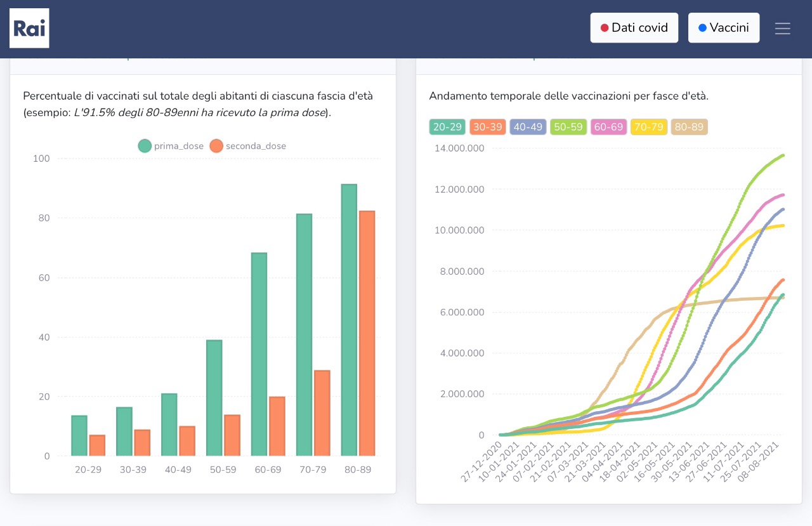The width and height of the screenshot is (812, 526).
Task: Click the 50-59 prima_dose green bar
Action: pyautogui.click(x=214, y=398)
